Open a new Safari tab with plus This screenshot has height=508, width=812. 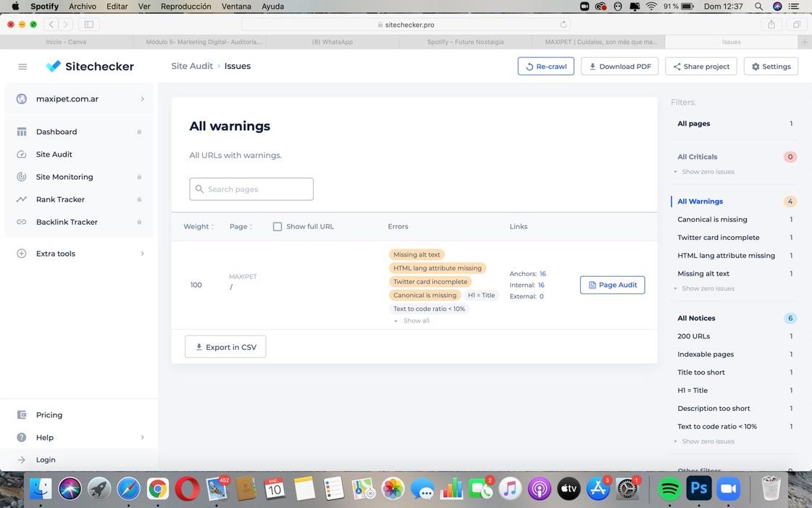(804, 42)
